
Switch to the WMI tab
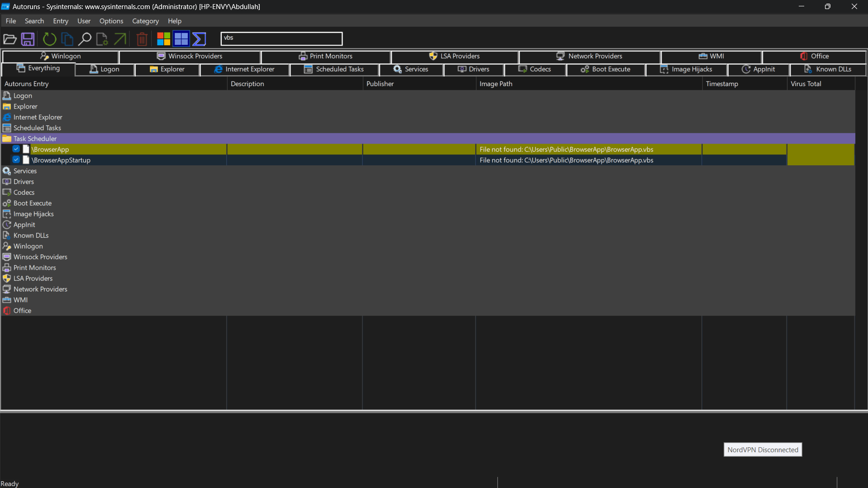(x=711, y=56)
